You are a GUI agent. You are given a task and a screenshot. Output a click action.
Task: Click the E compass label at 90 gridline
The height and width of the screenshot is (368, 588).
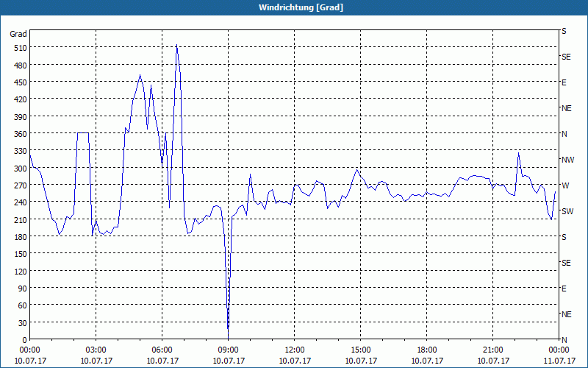564,289
